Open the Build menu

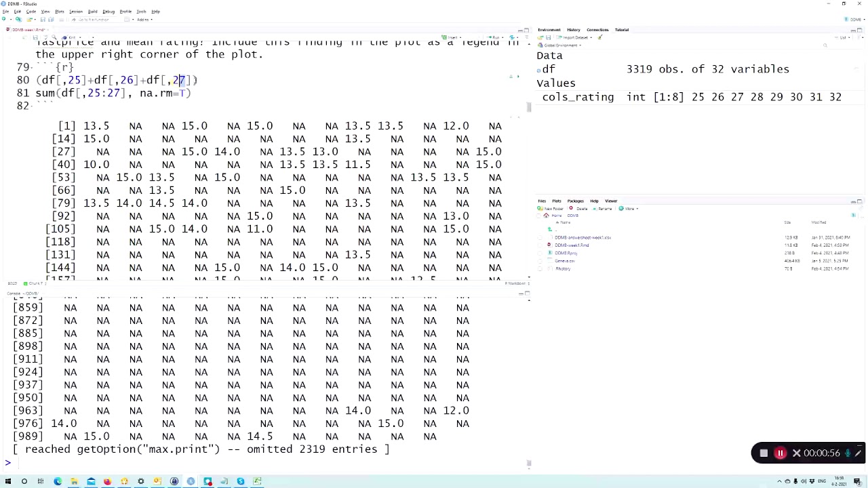point(92,12)
